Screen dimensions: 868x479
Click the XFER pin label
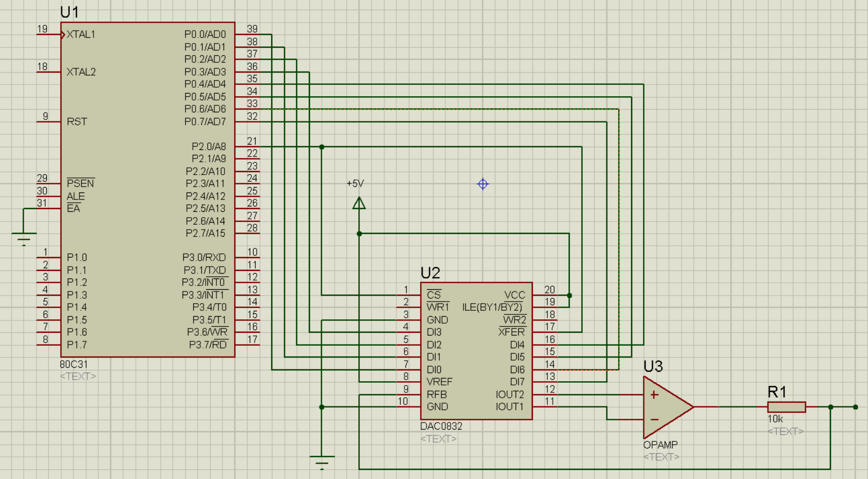[511, 332]
